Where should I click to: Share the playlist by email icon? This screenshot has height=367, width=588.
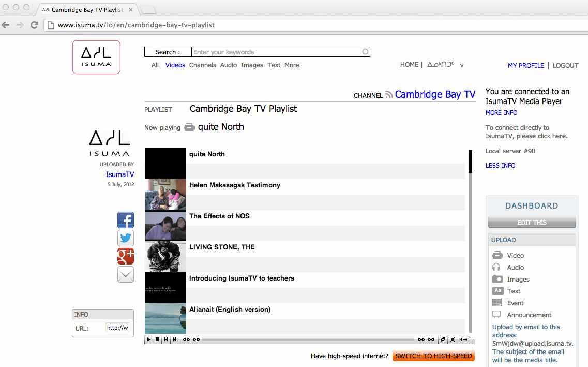[x=126, y=274]
